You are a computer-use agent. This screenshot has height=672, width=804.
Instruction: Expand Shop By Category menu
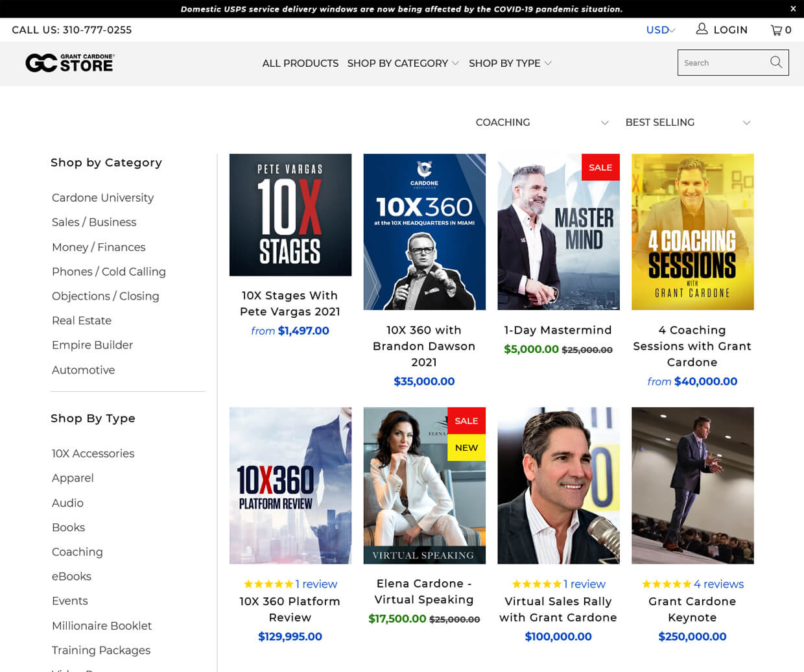[x=403, y=64]
